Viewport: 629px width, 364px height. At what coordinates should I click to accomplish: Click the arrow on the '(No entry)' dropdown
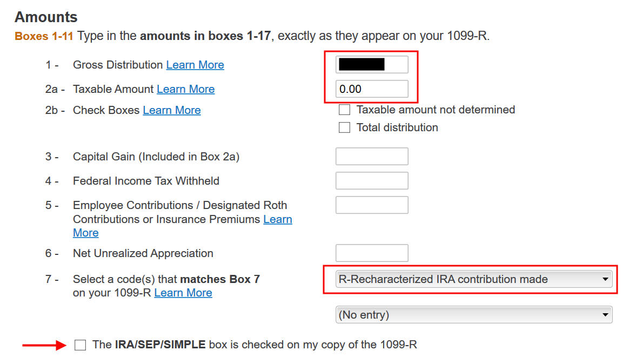pos(606,314)
